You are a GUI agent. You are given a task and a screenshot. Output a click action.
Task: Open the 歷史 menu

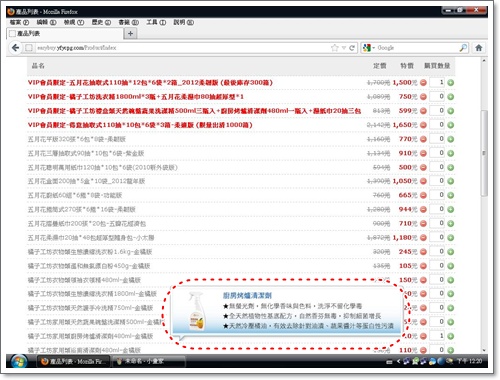tap(101, 22)
